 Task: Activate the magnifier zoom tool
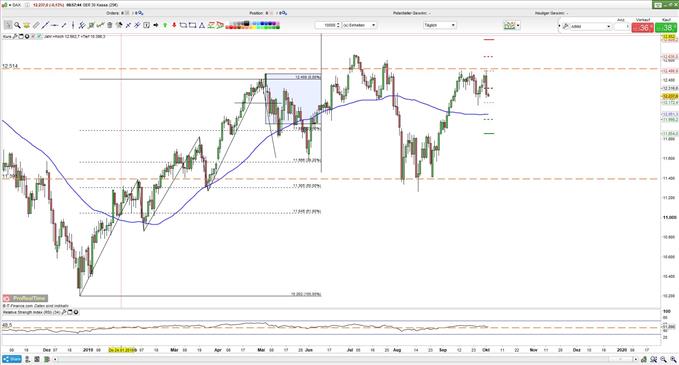(17, 25)
